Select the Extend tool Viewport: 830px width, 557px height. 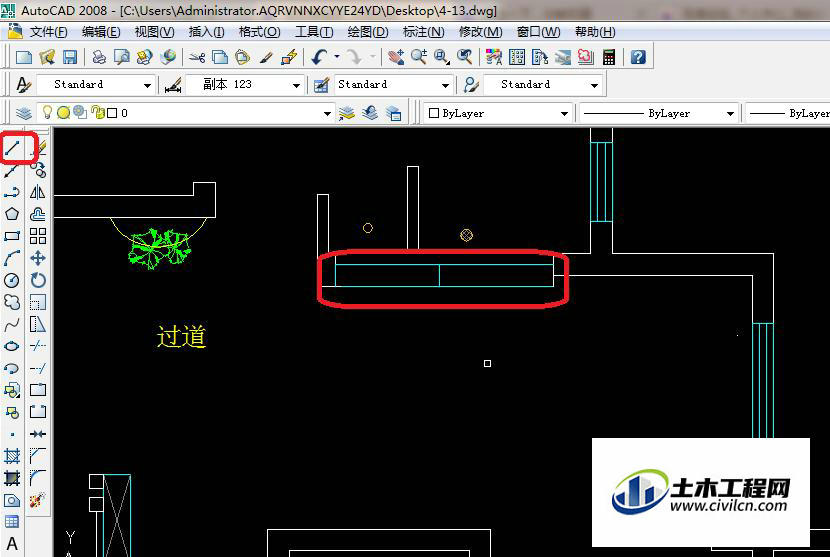[38, 368]
